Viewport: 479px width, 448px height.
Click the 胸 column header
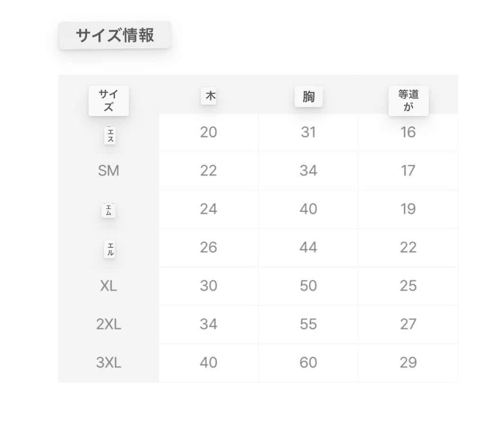(308, 97)
